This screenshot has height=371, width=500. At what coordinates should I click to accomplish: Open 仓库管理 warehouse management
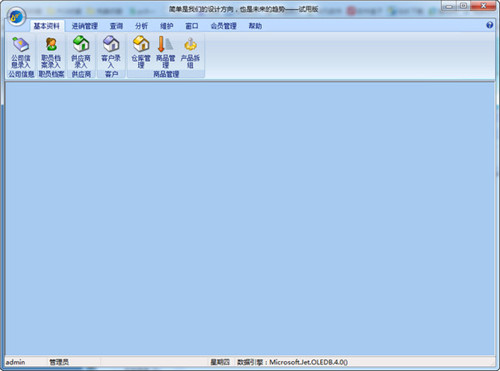click(141, 52)
